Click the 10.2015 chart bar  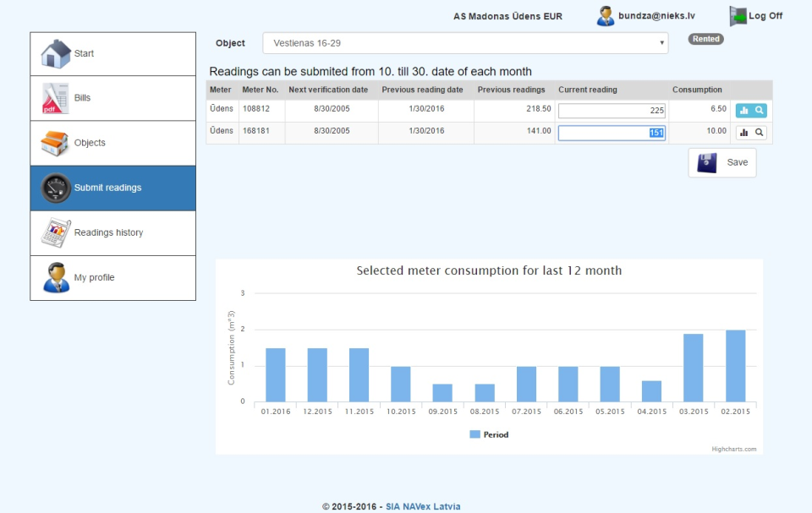(x=401, y=384)
